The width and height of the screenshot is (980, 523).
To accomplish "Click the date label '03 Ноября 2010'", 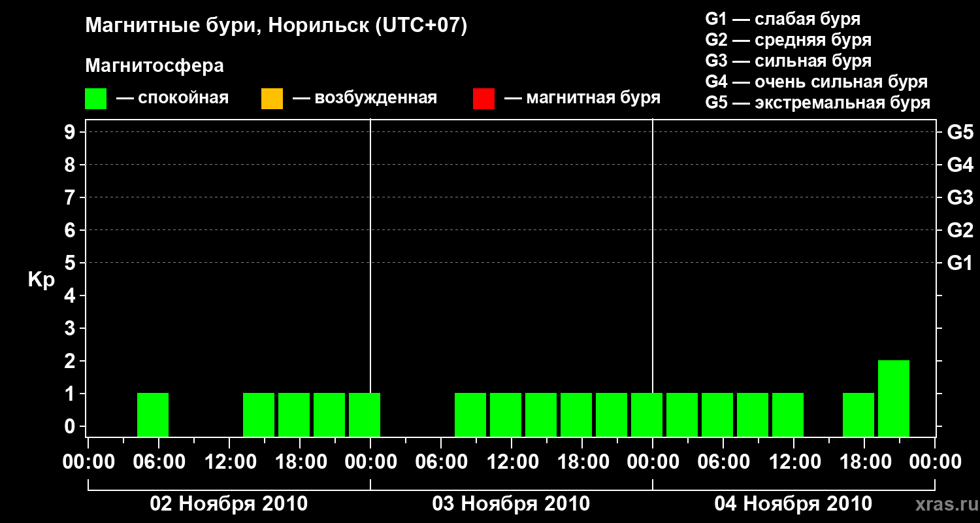I will coord(511,503).
